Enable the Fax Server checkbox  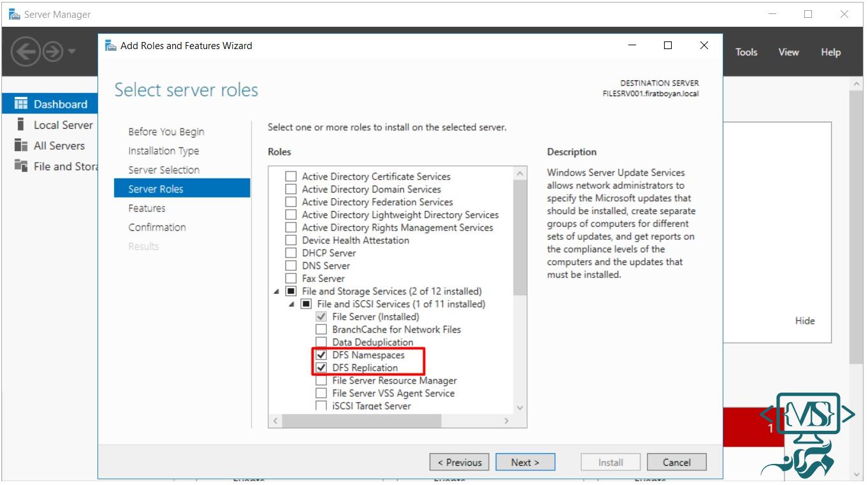[291, 279]
